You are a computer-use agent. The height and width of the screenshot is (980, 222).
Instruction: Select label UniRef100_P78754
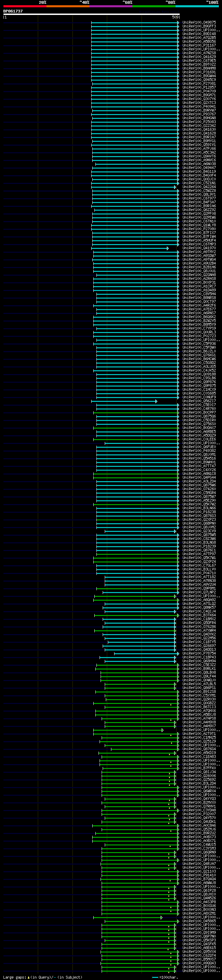(199, 654)
